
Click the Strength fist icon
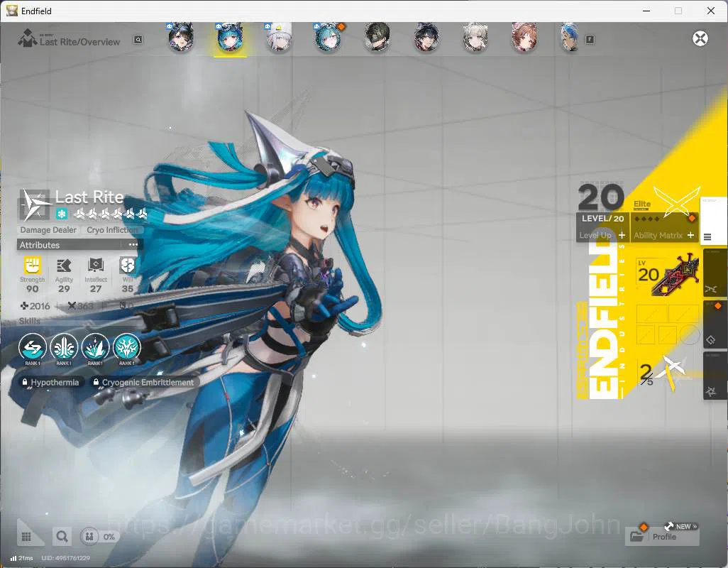click(x=33, y=266)
